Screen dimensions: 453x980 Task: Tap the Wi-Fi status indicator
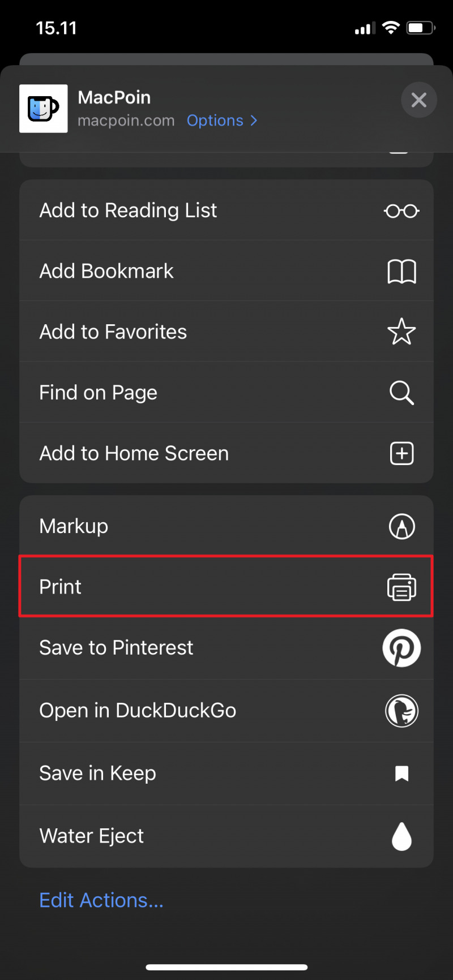[x=391, y=28]
